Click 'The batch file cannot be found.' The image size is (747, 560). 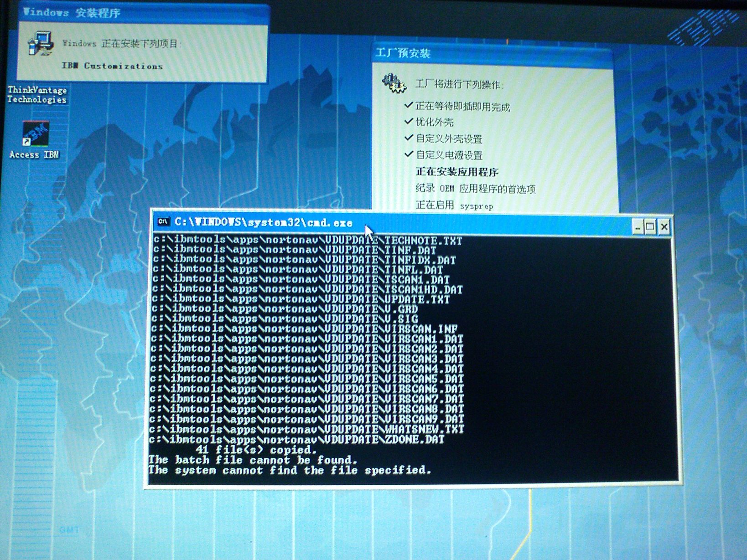point(253,460)
